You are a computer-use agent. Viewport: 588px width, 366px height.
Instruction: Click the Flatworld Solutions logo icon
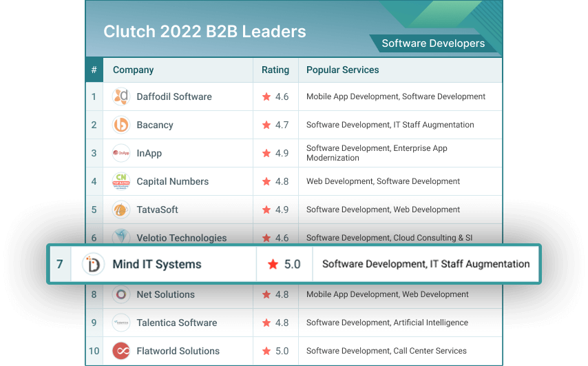(x=121, y=351)
